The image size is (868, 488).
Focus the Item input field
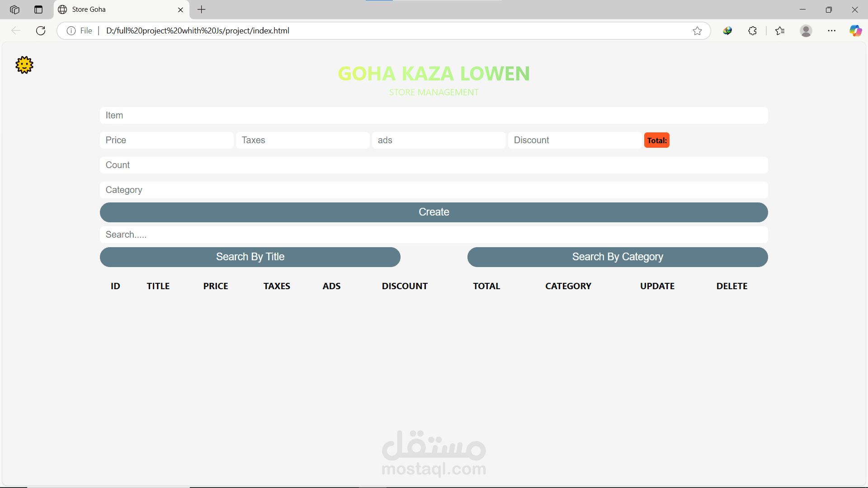pos(434,115)
